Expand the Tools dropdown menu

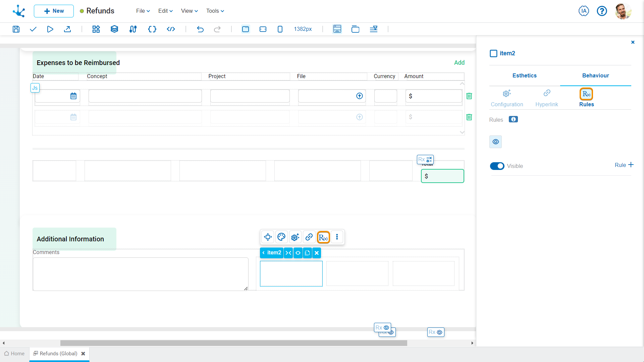(215, 11)
